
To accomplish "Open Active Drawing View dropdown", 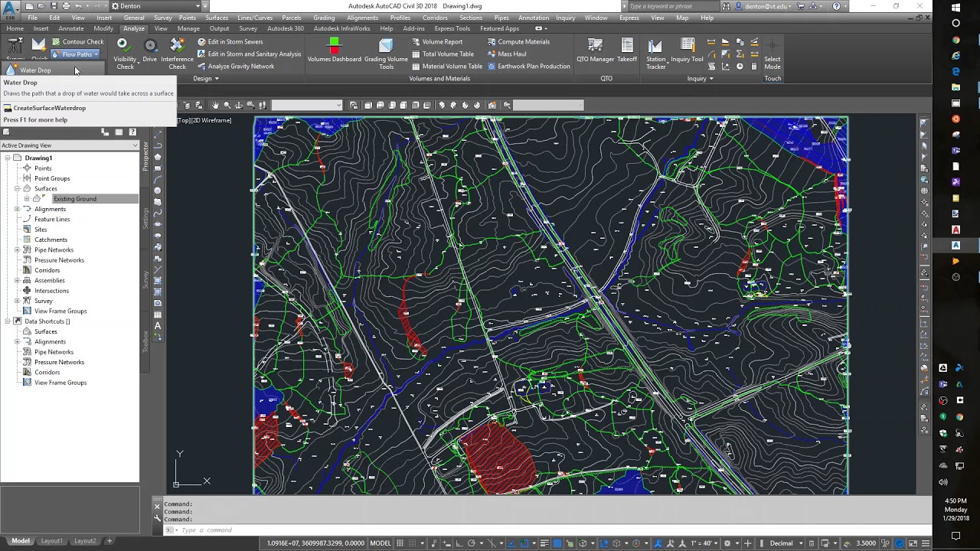I will [x=70, y=145].
